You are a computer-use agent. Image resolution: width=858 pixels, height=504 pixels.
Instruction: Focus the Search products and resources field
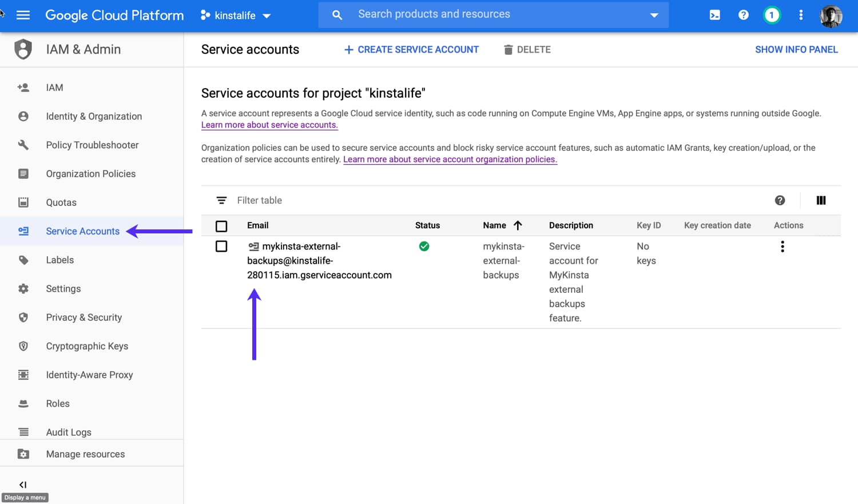pyautogui.click(x=493, y=15)
